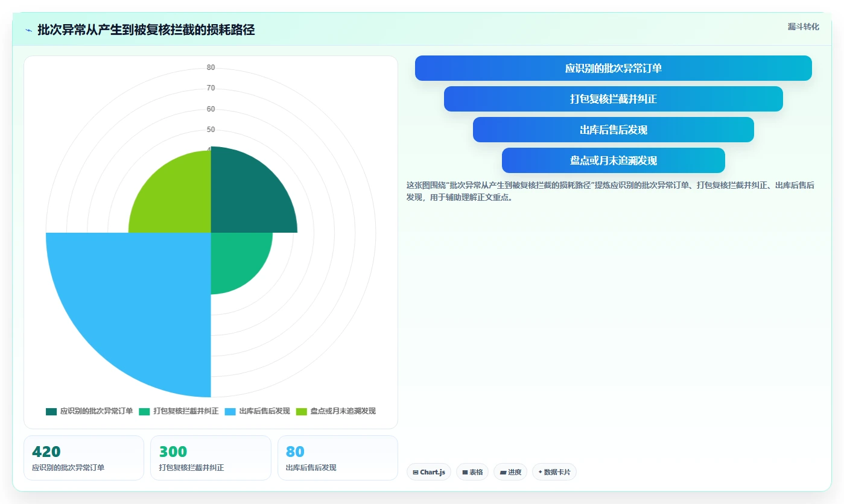
Task: Click the axis label 70
Action: point(211,88)
